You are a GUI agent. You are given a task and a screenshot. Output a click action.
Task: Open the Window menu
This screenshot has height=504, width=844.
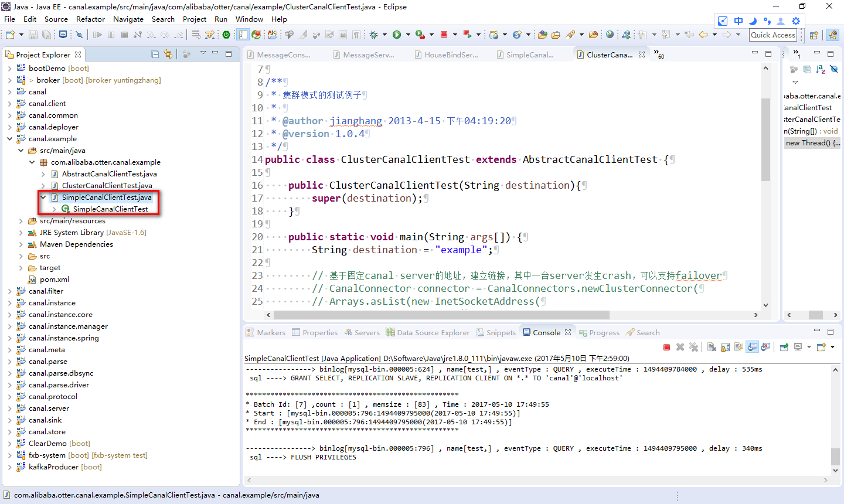249,19
